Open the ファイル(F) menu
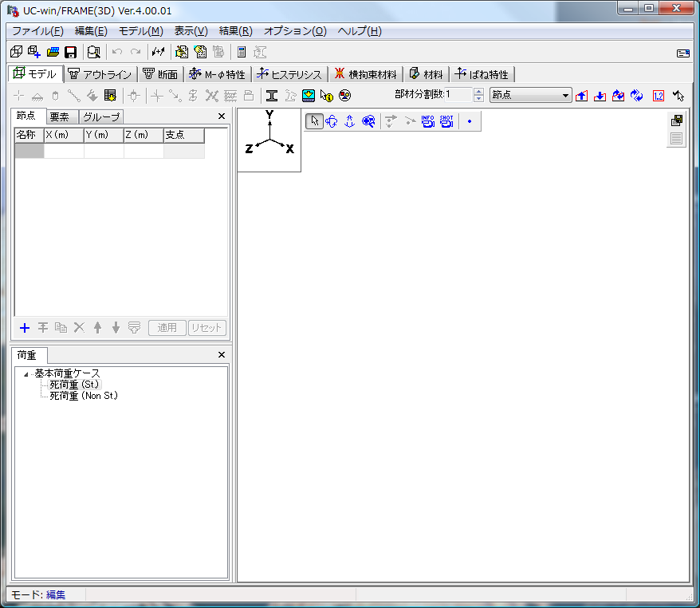The height and width of the screenshot is (608, 700). (37, 31)
